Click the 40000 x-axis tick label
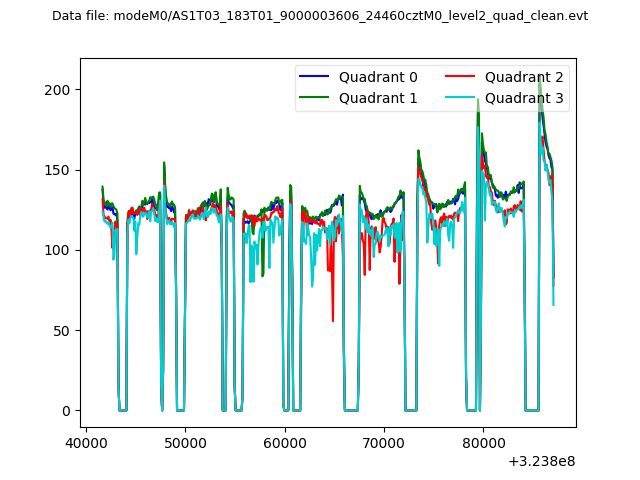The height and width of the screenshot is (480, 640). 86,442
